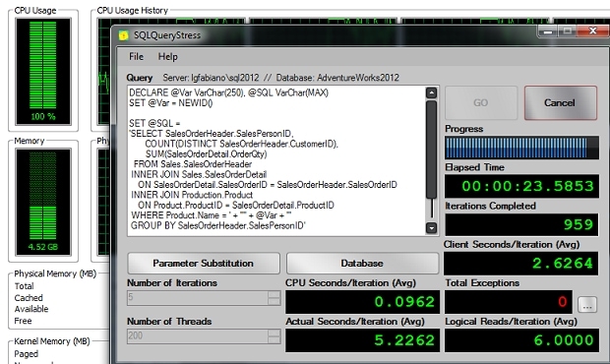Screen dimensions: 610x364
Task: Decrease Number of Threads with down spinner
Action: 274,339
